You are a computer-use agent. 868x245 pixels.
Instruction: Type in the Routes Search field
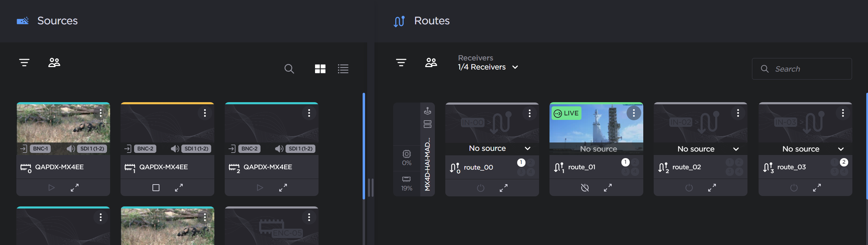[x=809, y=69]
